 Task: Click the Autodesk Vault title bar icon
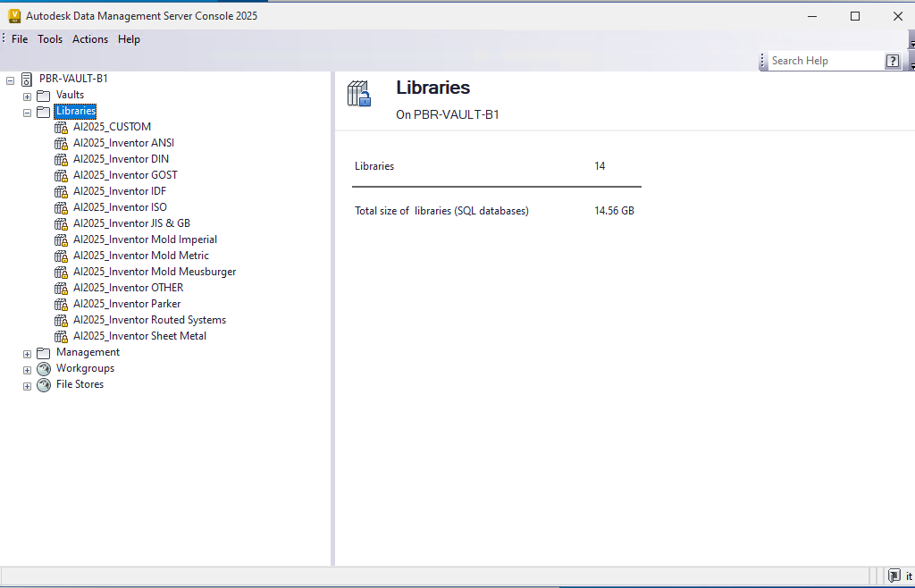[x=14, y=16]
